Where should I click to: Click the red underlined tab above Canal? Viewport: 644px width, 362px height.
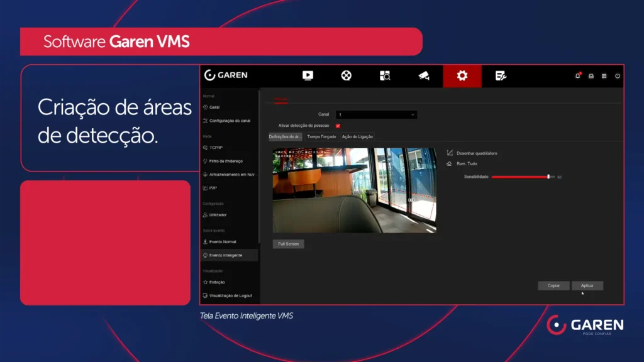coord(281,99)
